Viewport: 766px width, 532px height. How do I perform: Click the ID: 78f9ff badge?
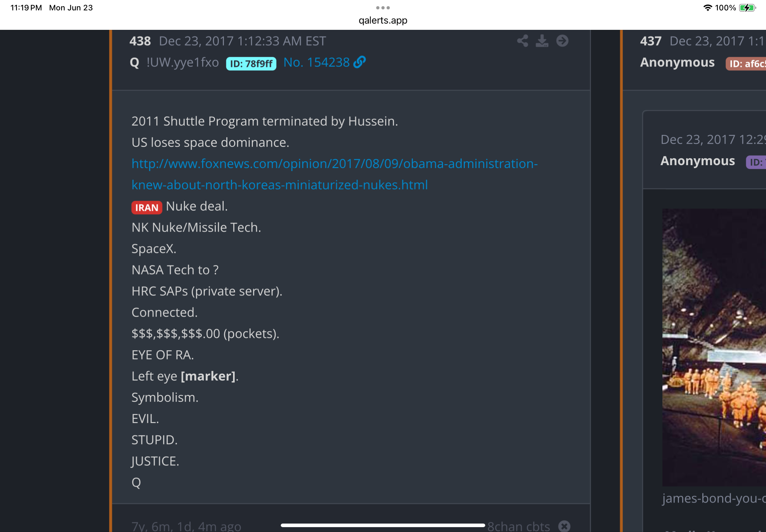pyautogui.click(x=251, y=63)
